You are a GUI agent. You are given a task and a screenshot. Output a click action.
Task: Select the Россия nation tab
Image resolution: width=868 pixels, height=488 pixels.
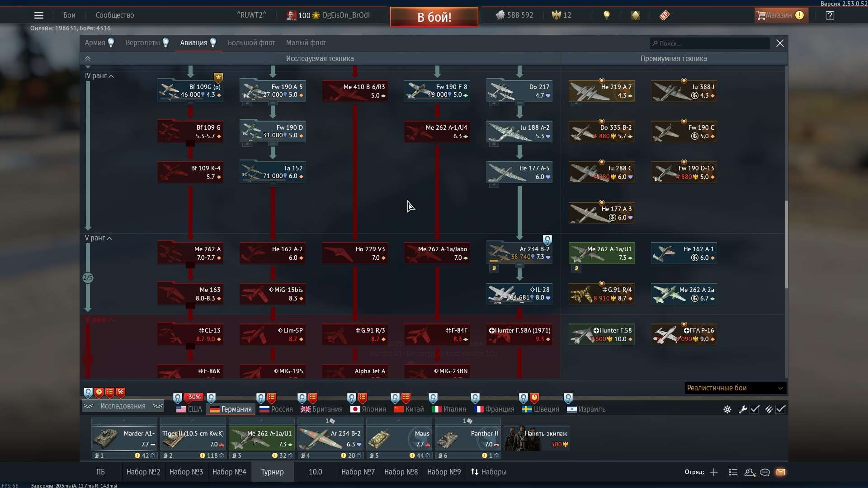click(x=275, y=409)
